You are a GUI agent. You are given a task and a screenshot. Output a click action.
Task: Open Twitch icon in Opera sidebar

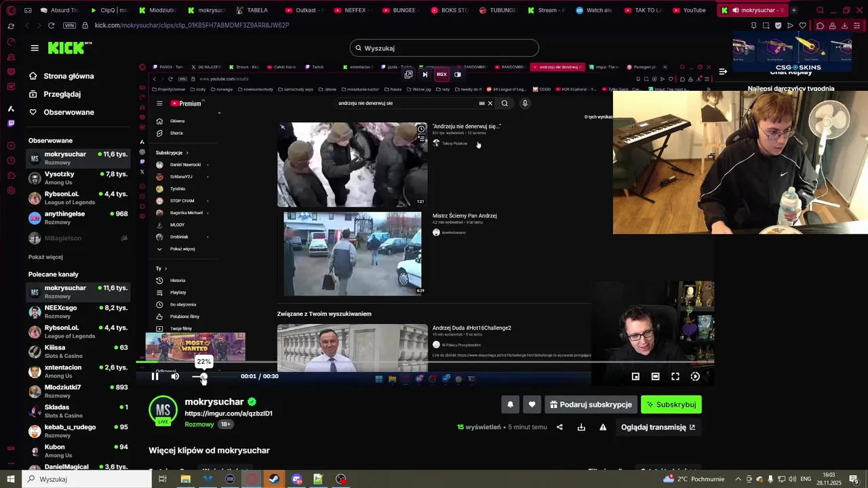11,123
